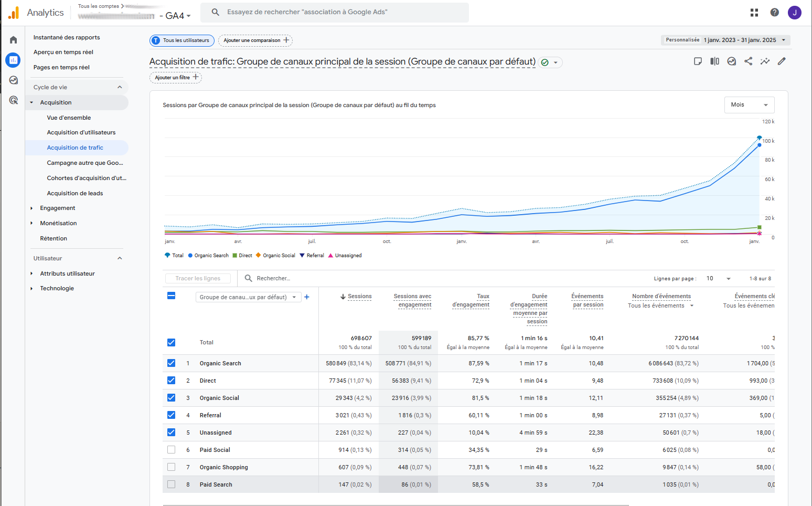Click the Tous les utilisateurs segment chip
Viewport: 812px width, 506px height.
point(182,40)
